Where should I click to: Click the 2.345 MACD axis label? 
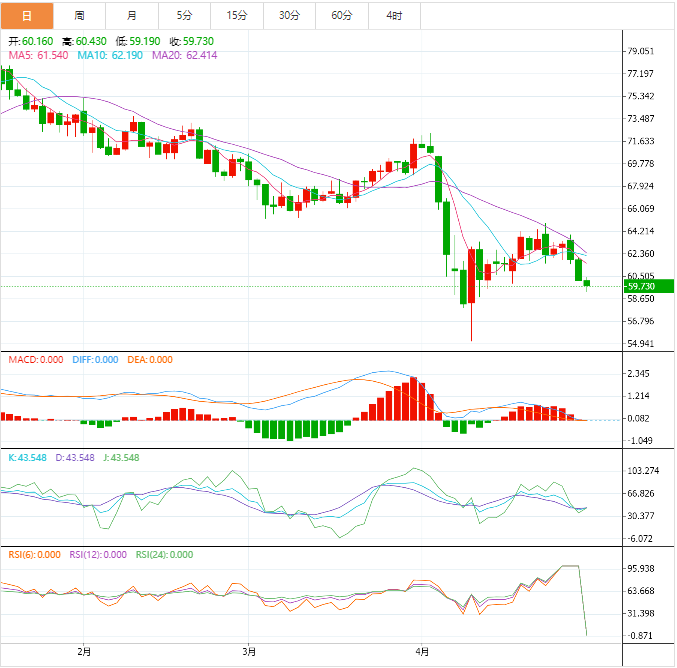point(639,374)
